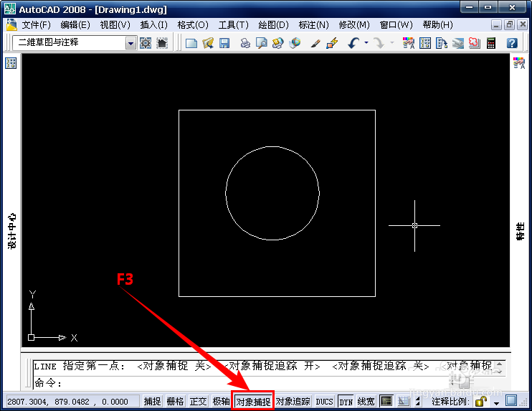Viewport: 532px width, 411px height.
Task: Toggle 对象追踪 object snap tracking
Action: (293, 402)
